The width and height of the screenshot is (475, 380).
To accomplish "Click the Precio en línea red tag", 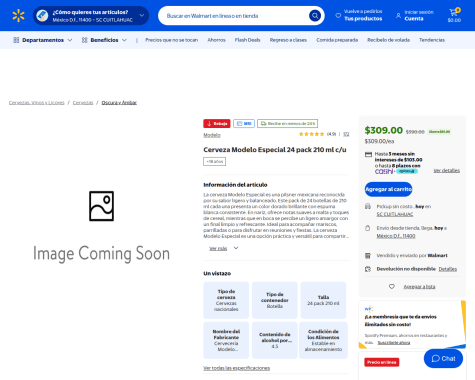I will (382, 362).
